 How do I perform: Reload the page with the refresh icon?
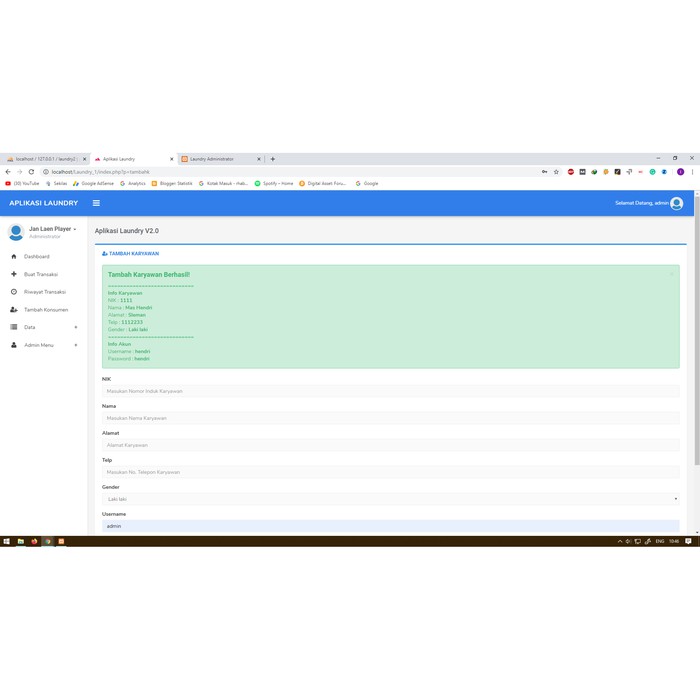point(31,172)
